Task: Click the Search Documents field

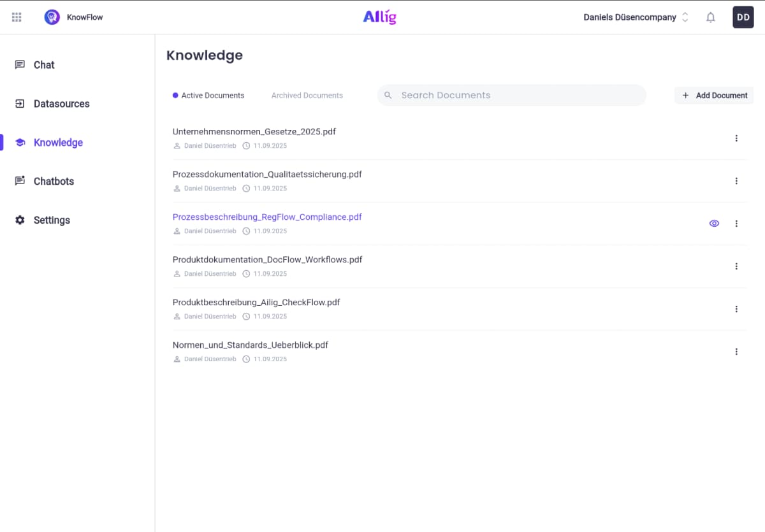Action: (x=511, y=95)
